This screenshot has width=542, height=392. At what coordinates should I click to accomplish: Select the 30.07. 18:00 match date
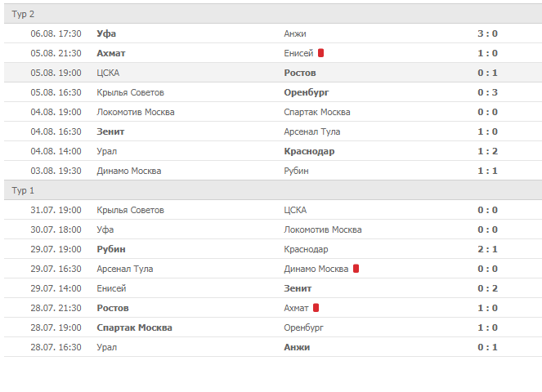(56, 229)
